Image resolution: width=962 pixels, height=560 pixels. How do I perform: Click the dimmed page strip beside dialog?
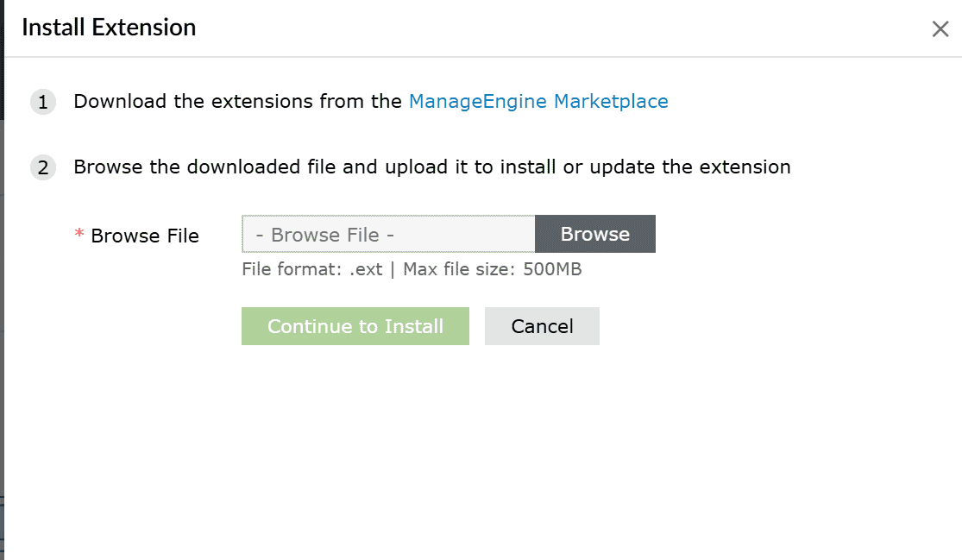pyautogui.click(x=2, y=345)
